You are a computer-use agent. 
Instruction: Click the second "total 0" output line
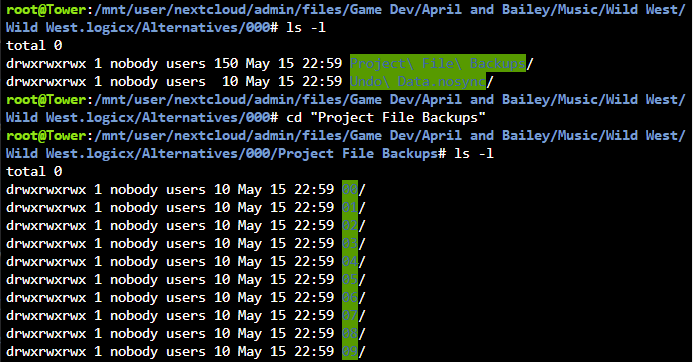point(34,171)
